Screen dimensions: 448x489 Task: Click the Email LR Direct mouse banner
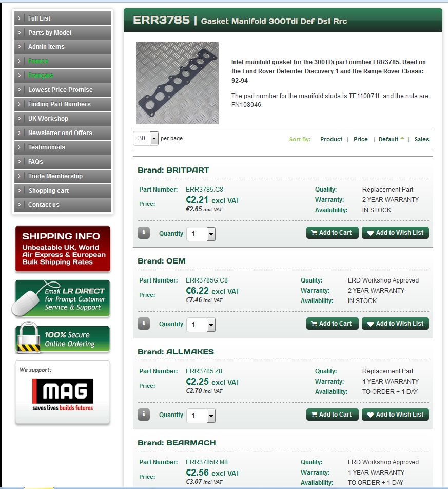click(x=63, y=298)
